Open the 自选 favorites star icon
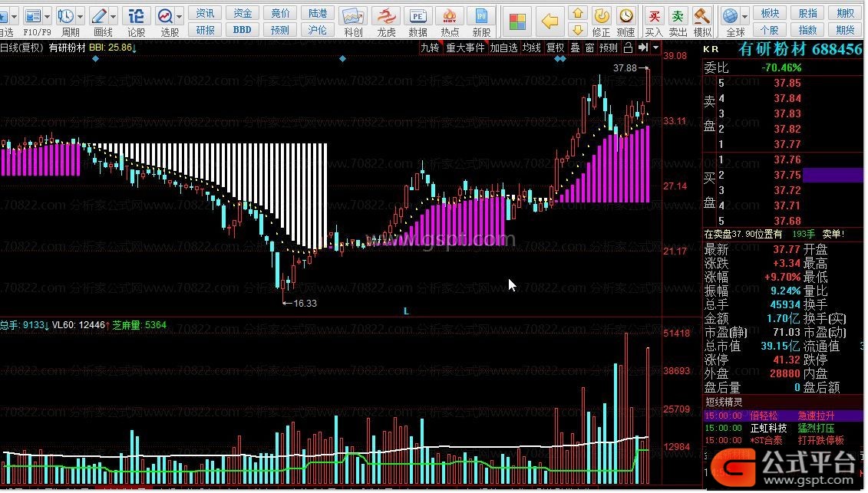 pyautogui.click(x=3, y=16)
